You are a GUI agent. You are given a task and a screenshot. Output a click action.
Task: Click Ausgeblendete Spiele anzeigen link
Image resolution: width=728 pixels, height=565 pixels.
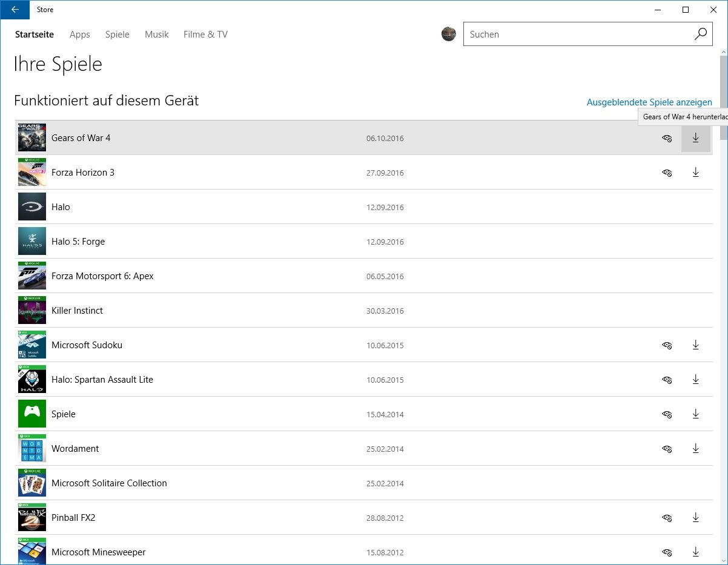pyautogui.click(x=649, y=102)
